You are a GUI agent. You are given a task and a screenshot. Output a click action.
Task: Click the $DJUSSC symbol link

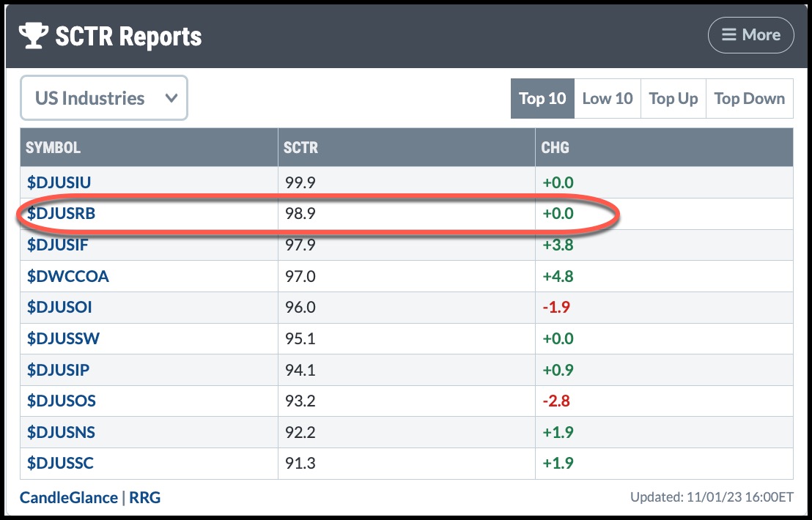[x=61, y=463]
